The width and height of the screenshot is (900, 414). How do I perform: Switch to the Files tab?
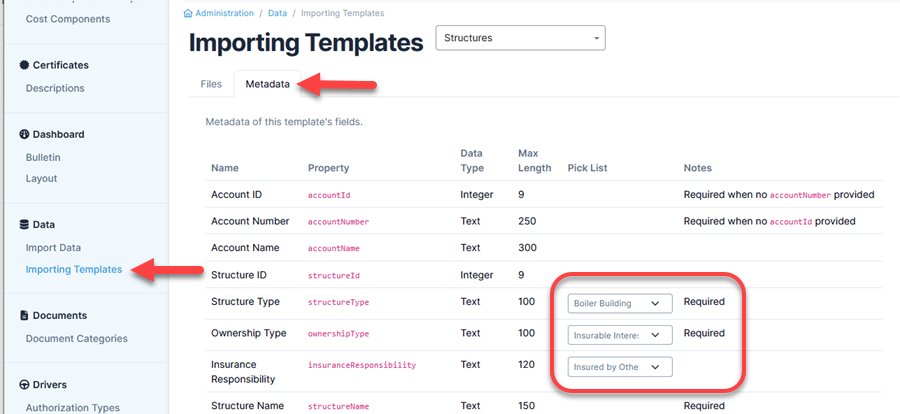[211, 84]
